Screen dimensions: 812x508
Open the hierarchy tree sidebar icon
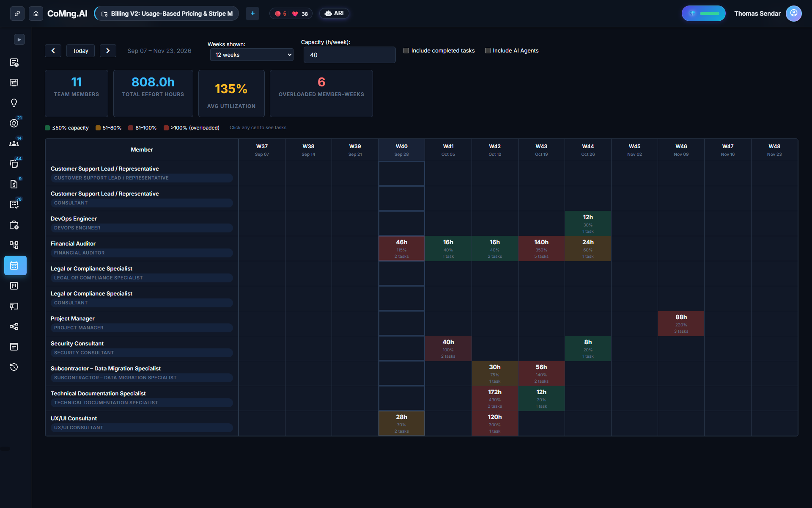click(x=14, y=245)
